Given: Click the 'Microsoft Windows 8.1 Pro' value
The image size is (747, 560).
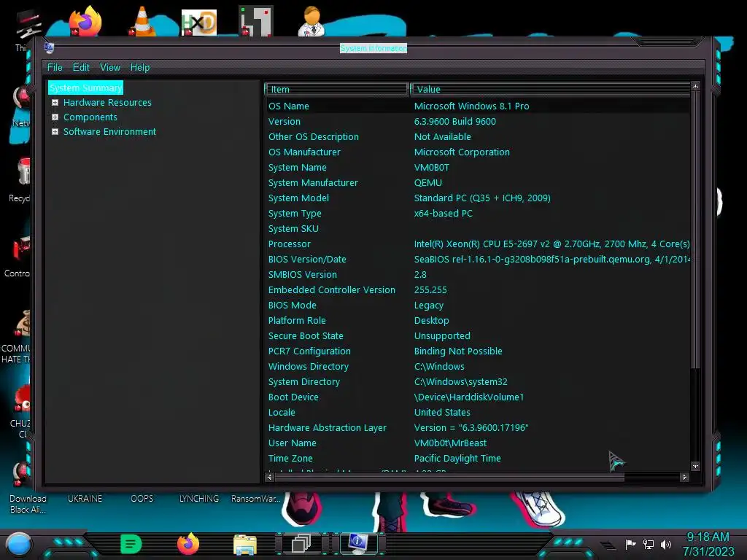Looking at the screenshot, I should [472, 106].
